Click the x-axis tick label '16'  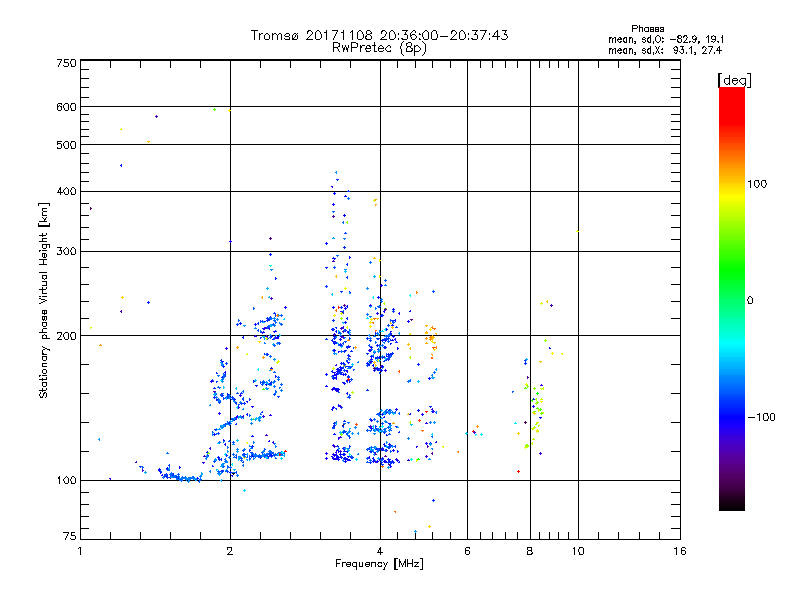point(680,551)
